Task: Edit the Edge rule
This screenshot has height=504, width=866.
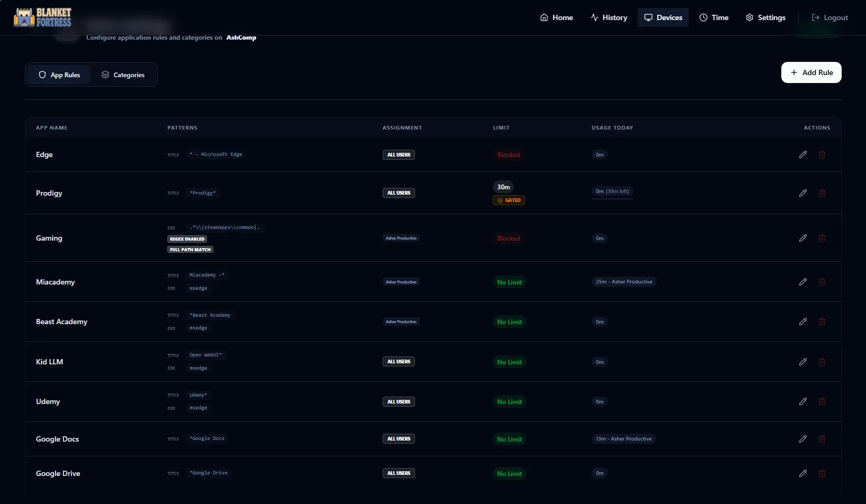Action: pos(803,154)
